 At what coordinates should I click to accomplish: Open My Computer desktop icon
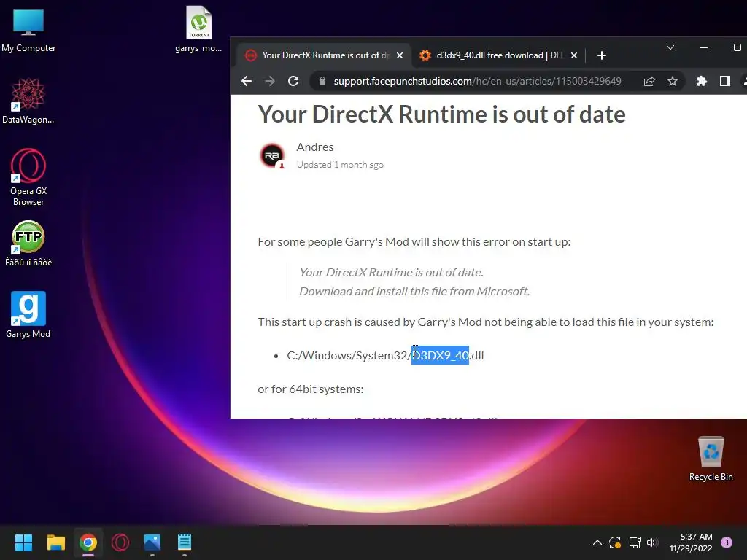point(28,29)
